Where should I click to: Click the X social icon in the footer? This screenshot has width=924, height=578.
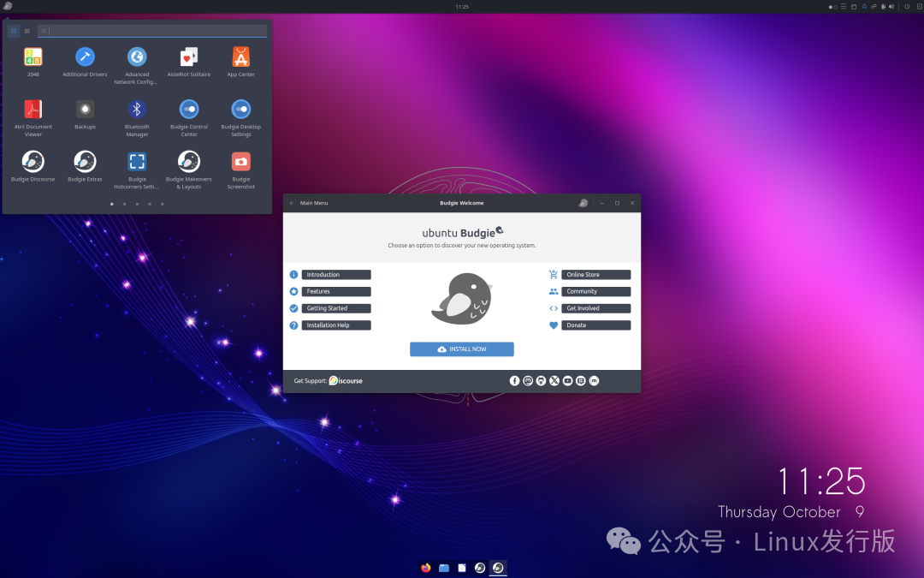554,380
